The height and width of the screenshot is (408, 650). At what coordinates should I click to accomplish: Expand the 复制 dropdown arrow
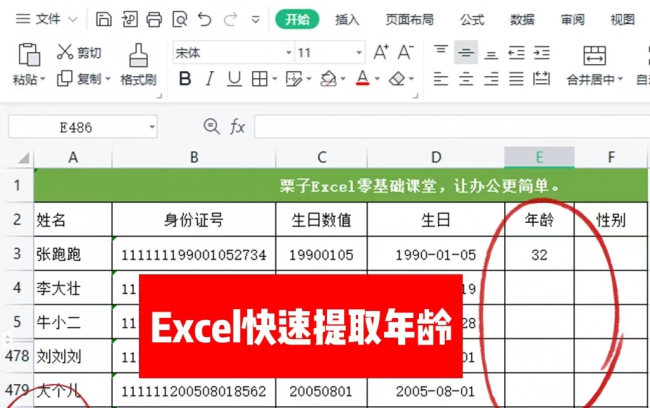[108, 78]
